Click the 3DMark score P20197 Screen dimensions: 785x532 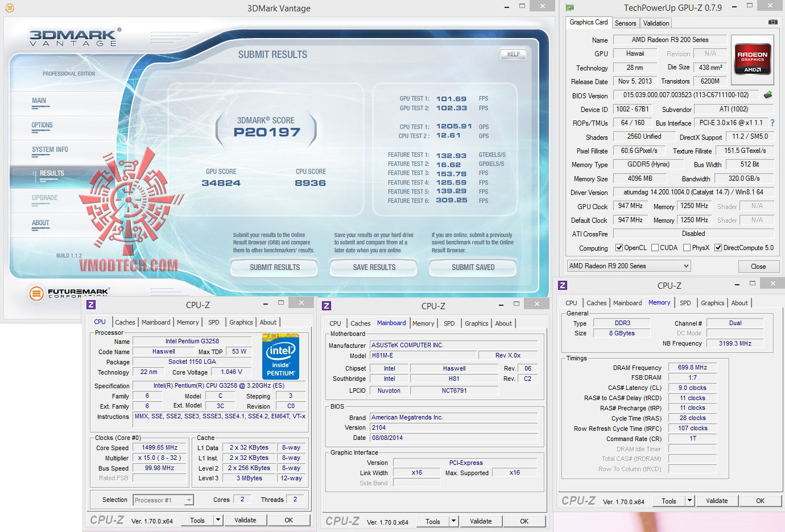267,132
